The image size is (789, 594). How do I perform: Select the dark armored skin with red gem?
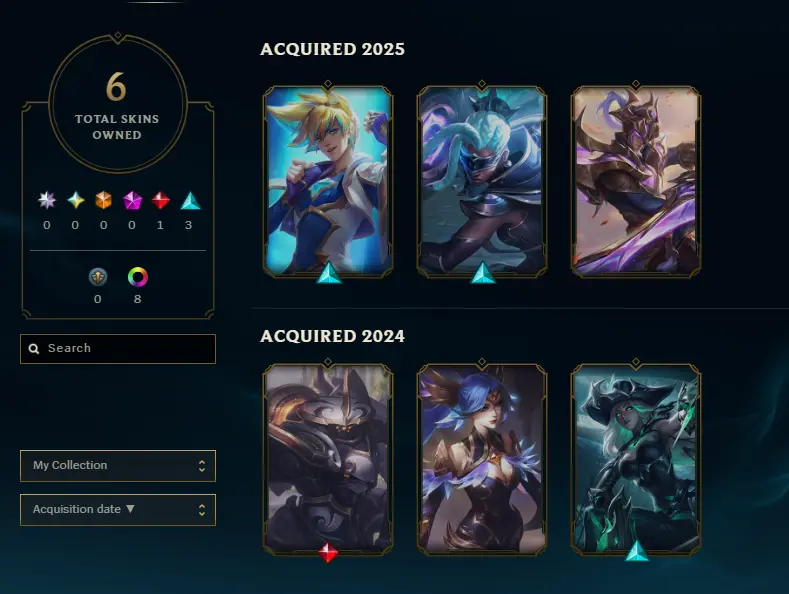coord(328,460)
